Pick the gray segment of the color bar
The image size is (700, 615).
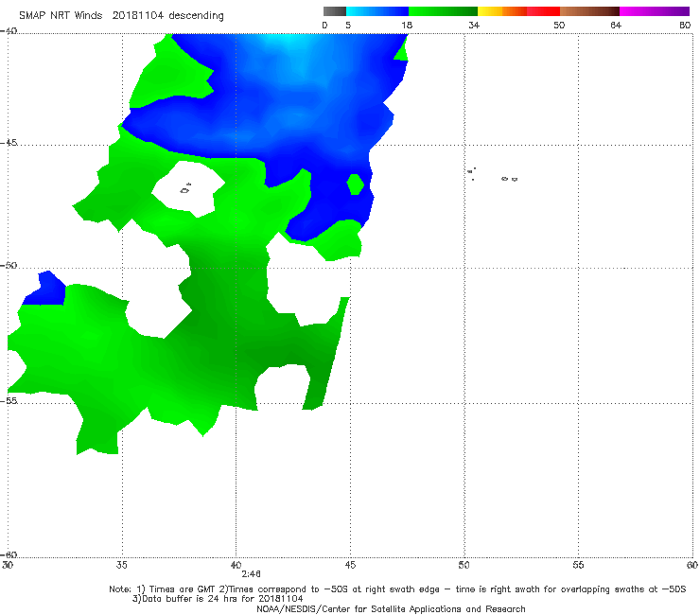point(335,11)
